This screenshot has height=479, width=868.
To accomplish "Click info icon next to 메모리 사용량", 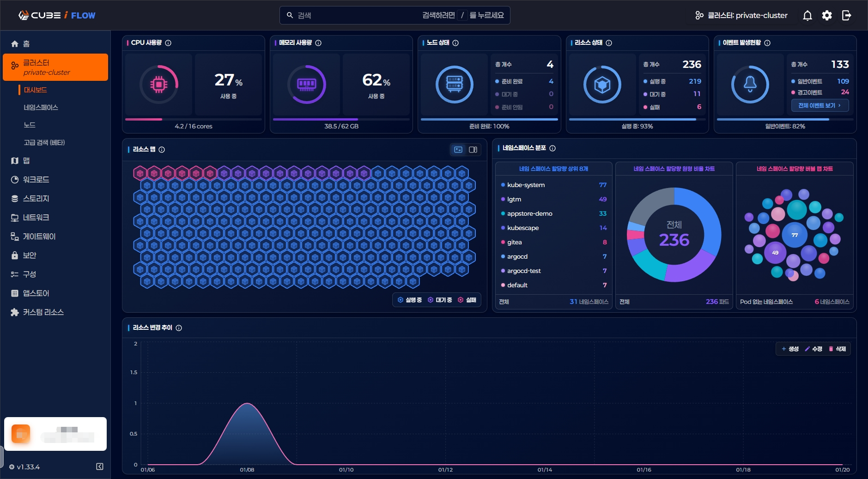I will pos(318,43).
